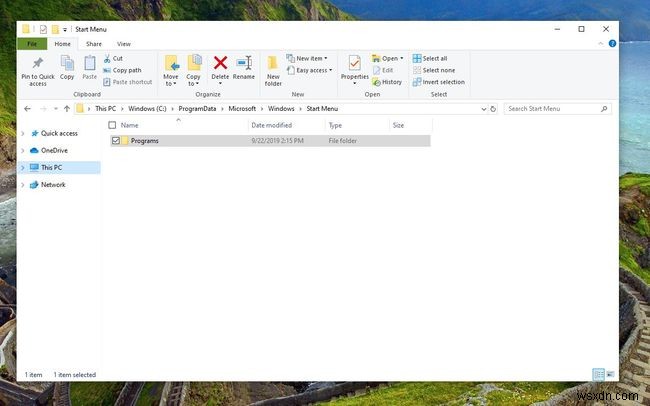Screen dimensions: 650x406
Task: Go back using the Back arrow
Action: (27, 109)
